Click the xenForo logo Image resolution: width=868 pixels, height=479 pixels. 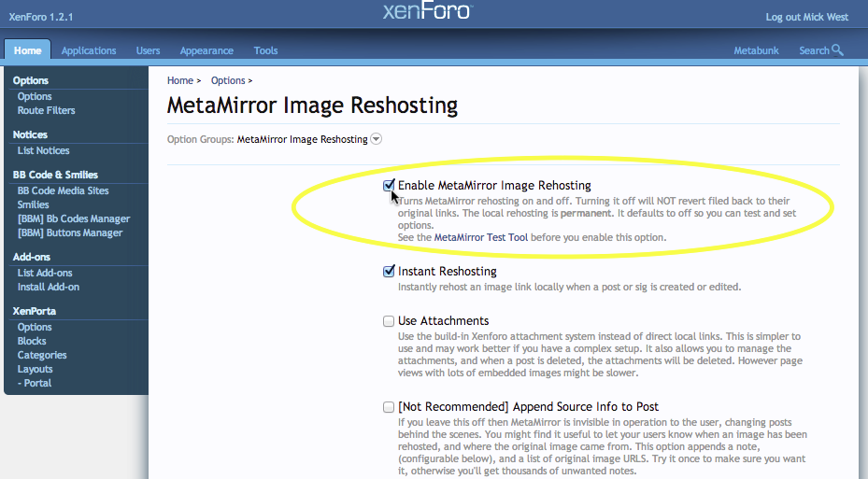click(427, 11)
